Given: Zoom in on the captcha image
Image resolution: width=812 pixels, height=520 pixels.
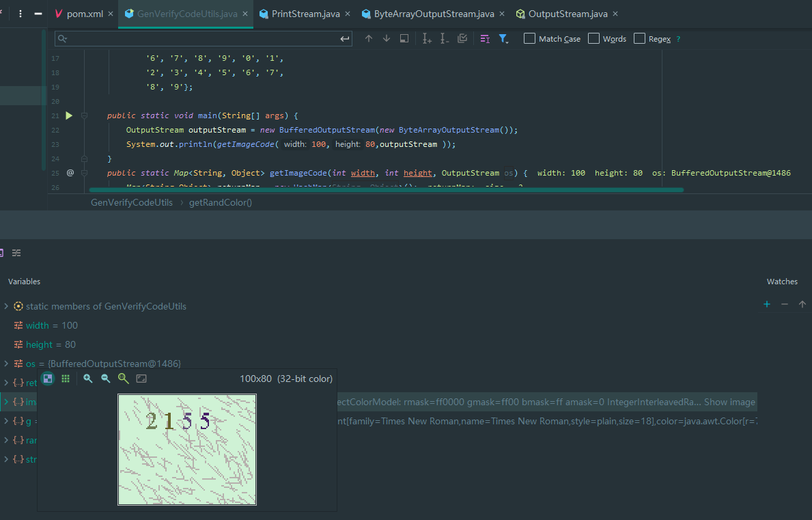Looking at the screenshot, I should 88,379.
